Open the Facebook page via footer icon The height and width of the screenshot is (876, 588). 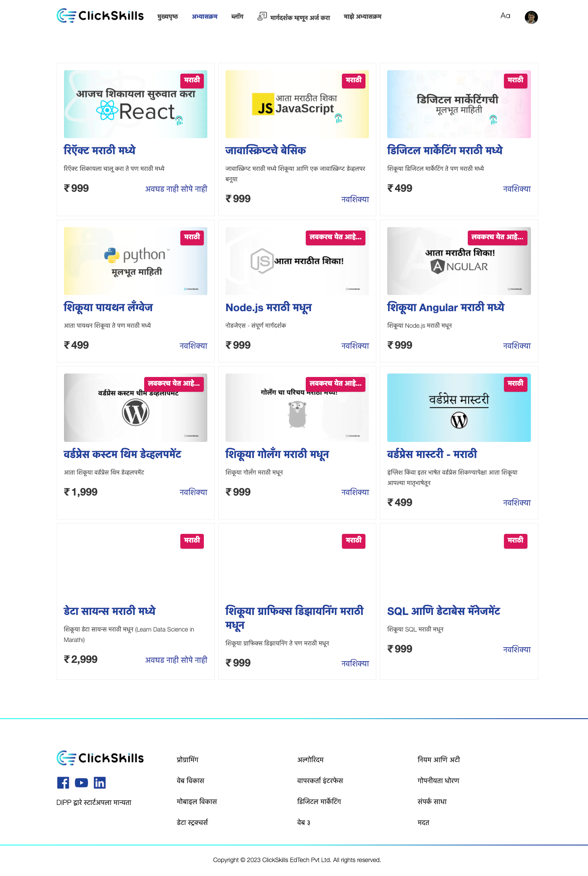pos(63,783)
